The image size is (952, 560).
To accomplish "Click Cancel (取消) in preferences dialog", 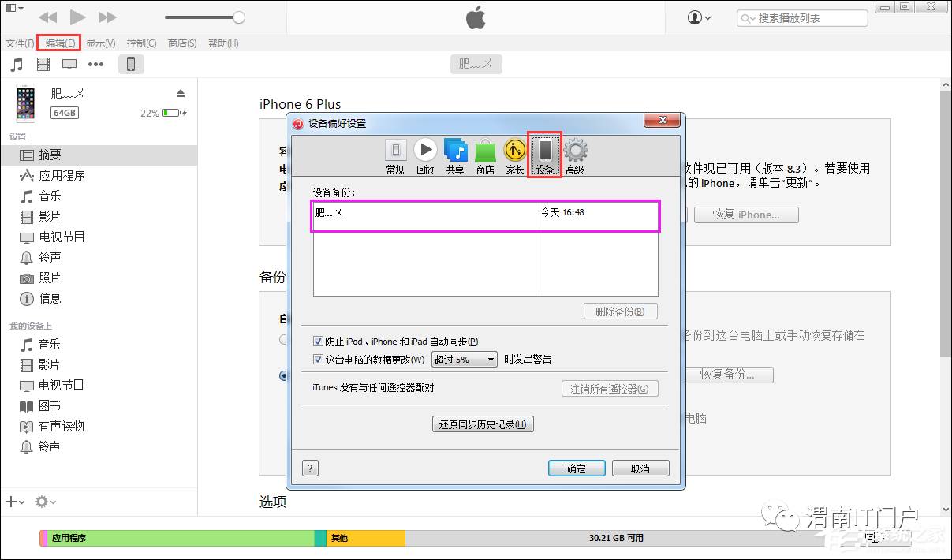I will 640,468.
